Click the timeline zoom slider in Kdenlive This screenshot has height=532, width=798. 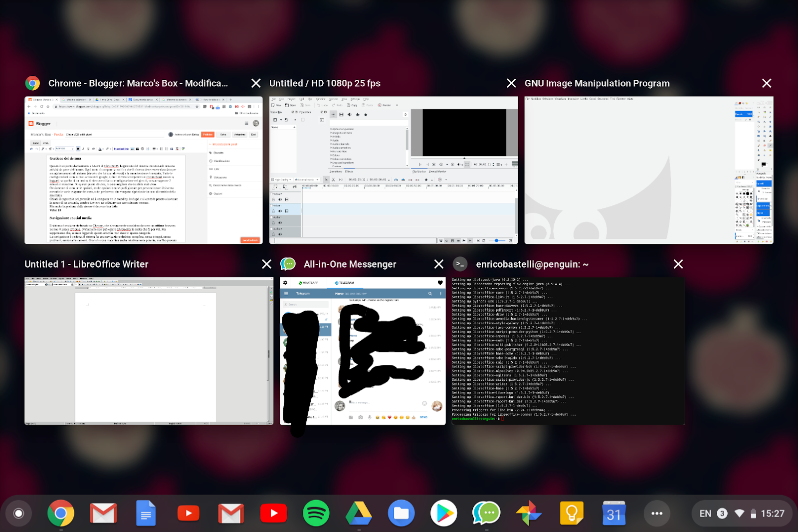coord(497,241)
